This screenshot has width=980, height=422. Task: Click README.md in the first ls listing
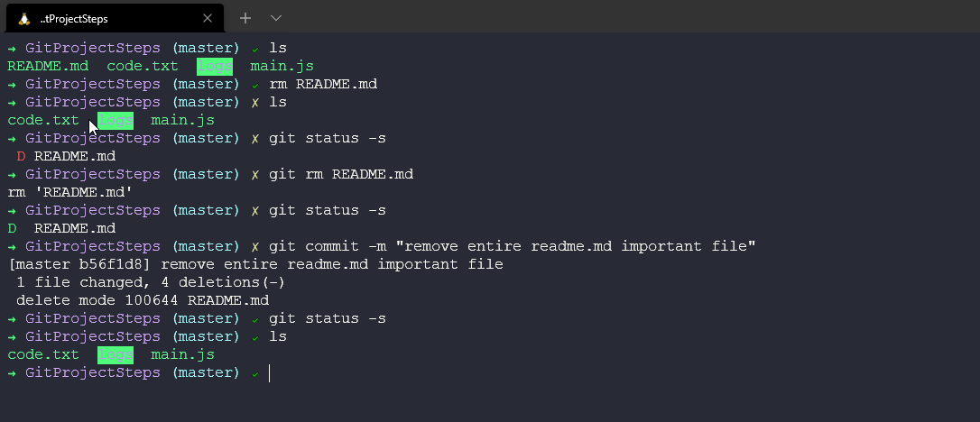[48, 66]
